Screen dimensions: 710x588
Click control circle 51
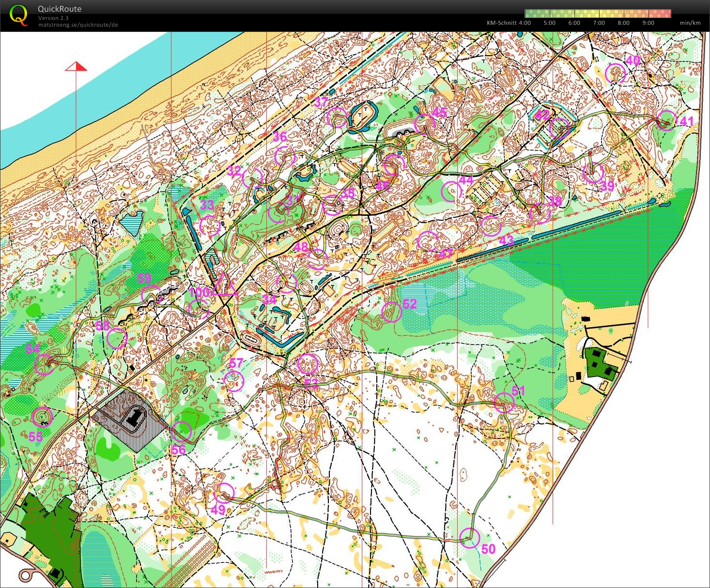click(504, 402)
